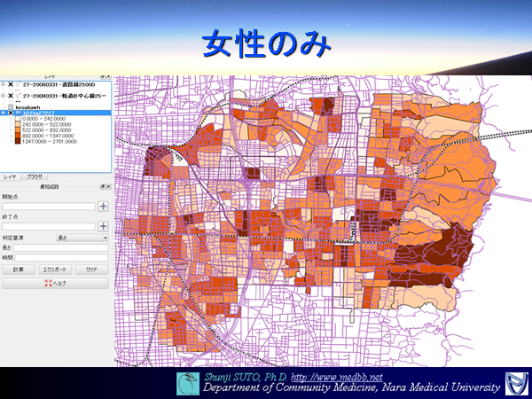
Task: Select the highlighted h22ka layer row
Action: click(56, 113)
